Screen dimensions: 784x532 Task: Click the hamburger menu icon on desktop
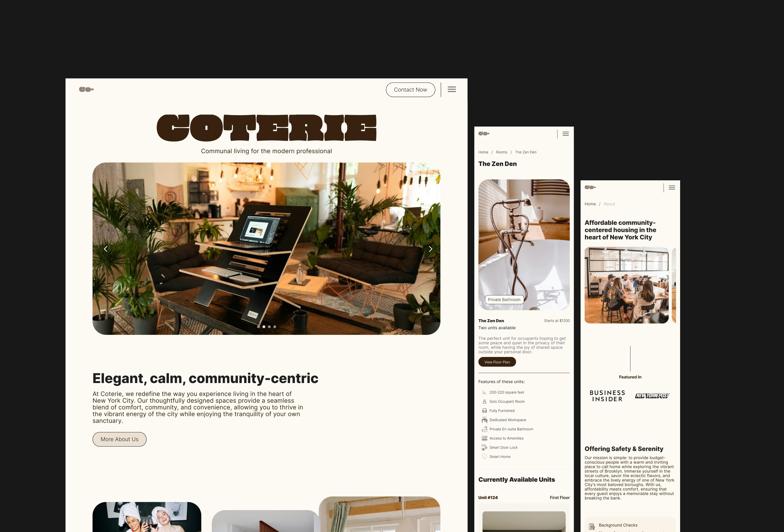click(452, 90)
